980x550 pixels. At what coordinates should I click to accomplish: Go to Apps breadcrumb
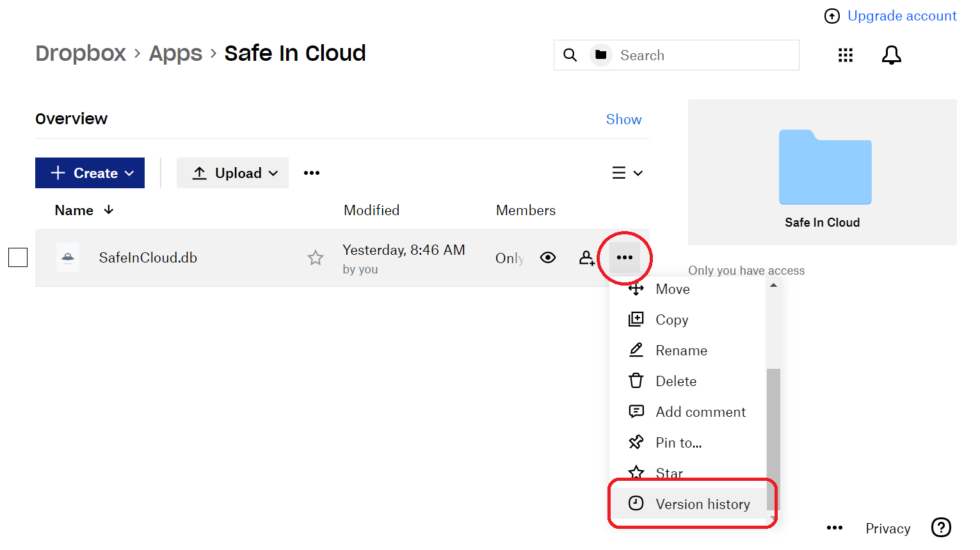[x=175, y=53]
